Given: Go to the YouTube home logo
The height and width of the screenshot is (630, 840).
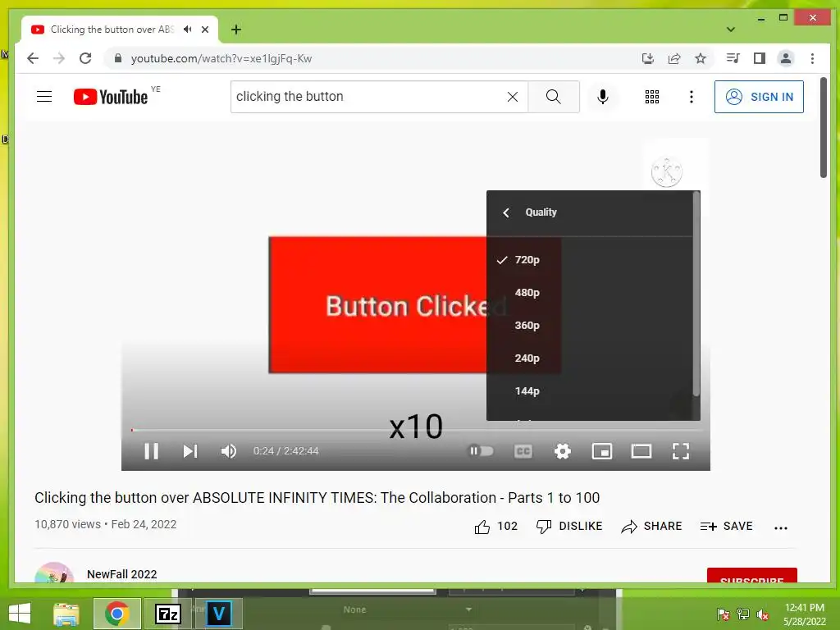Looking at the screenshot, I should click(x=111, y=97).
